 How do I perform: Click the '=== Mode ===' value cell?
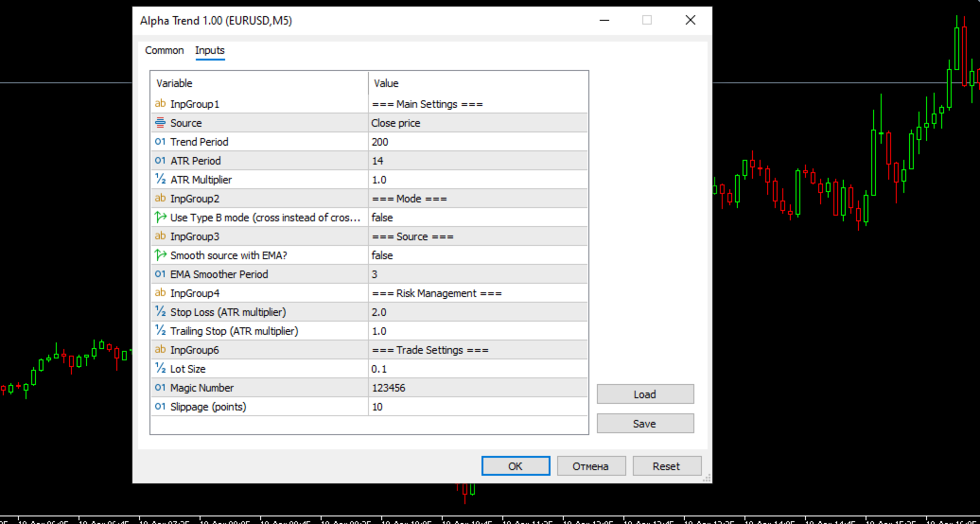[x=478, y=199]
